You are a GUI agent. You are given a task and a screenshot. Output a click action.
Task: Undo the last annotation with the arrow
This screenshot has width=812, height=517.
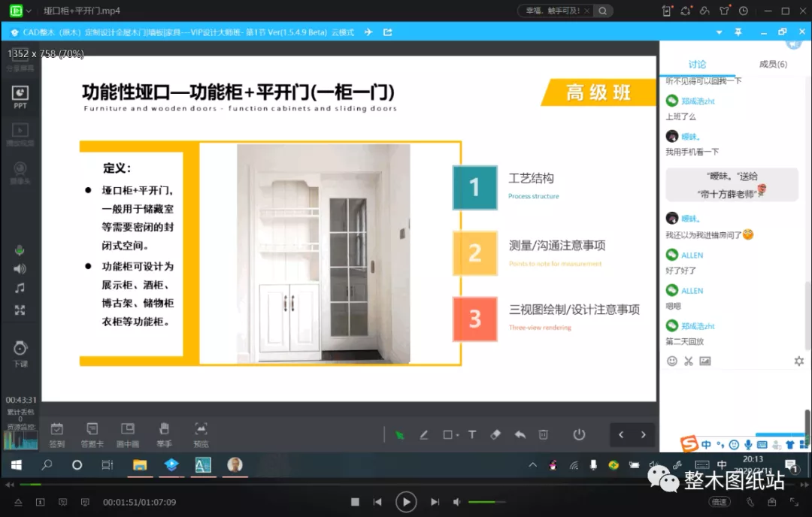pyautogui.click(x=520, y=434)
